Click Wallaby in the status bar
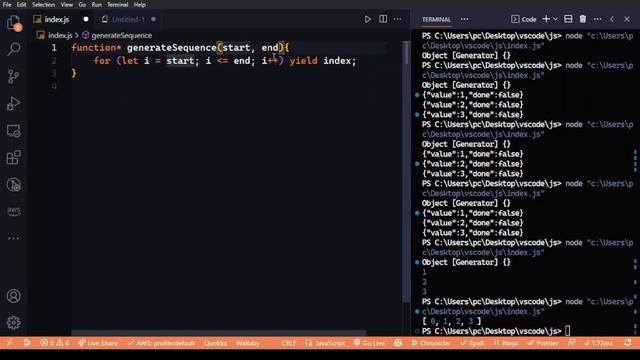This screenshot has height=360, width=640. 248,343
